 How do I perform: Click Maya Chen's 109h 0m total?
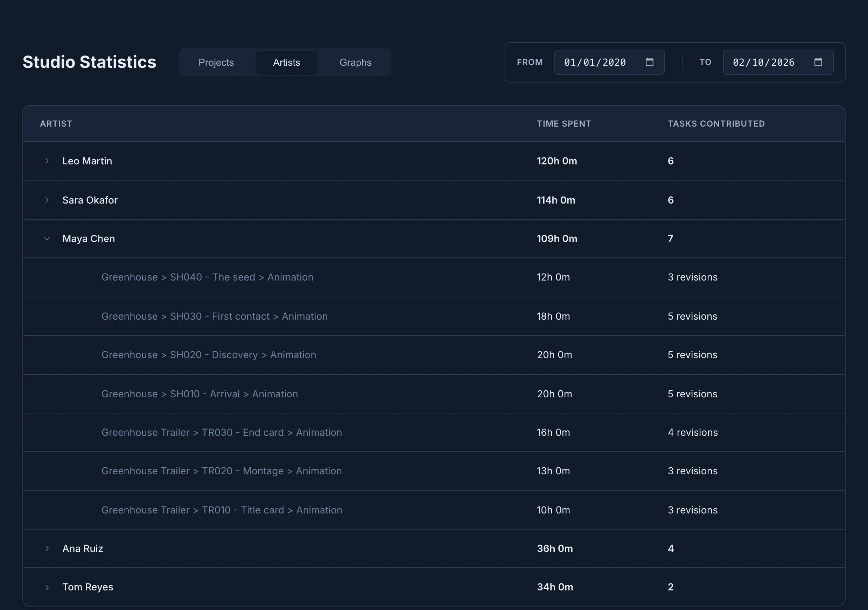557,239
